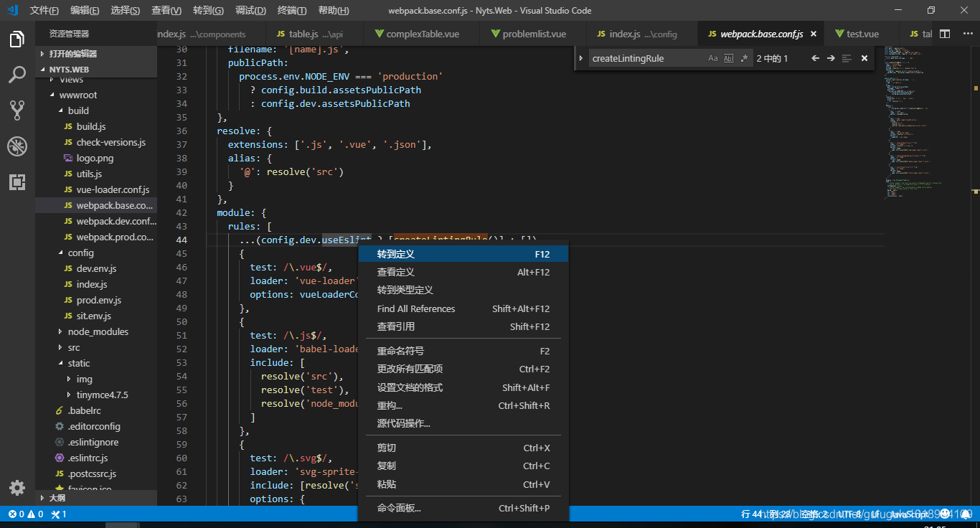
Task: Go to next find match
Action: (831, 58)
